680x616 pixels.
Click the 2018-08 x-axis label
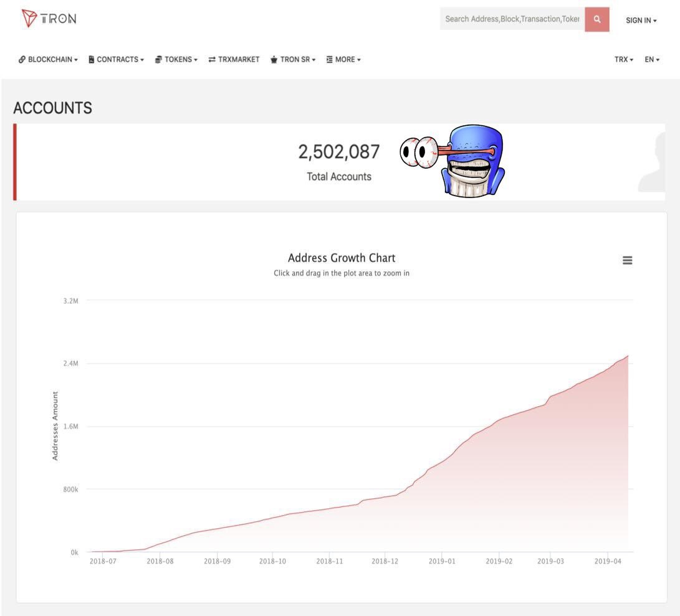160,561
